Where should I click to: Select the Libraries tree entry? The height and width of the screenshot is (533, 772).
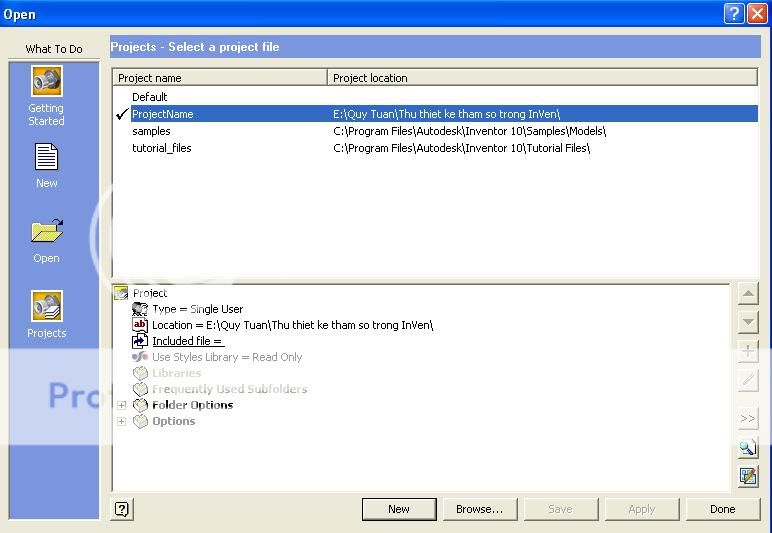[x=177, y=373]
